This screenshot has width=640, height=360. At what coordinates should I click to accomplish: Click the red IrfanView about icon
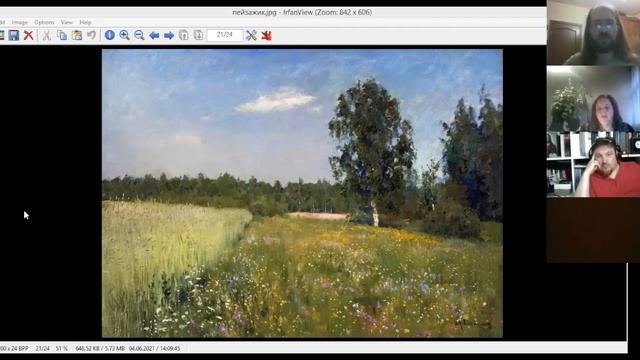267,36
